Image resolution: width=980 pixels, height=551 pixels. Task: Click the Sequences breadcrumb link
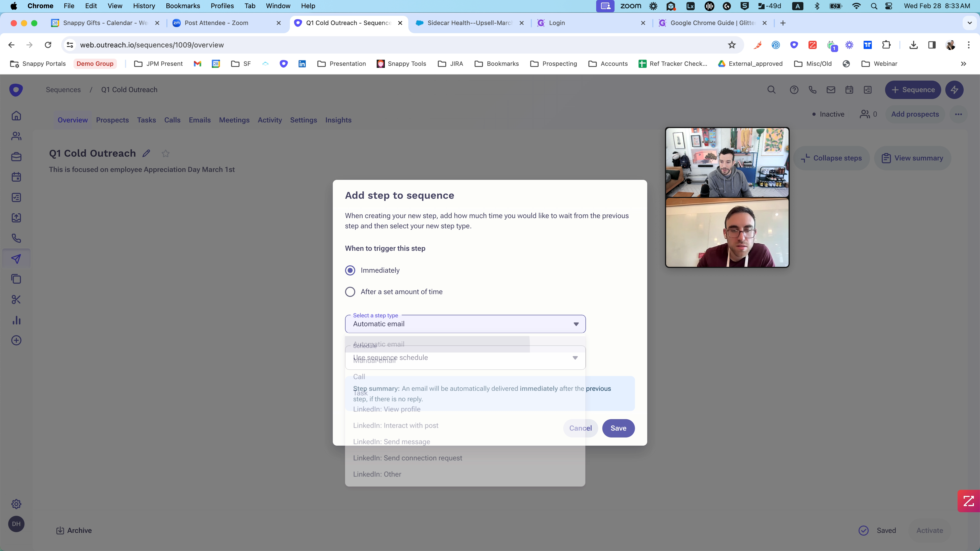(x=63, y=90)
